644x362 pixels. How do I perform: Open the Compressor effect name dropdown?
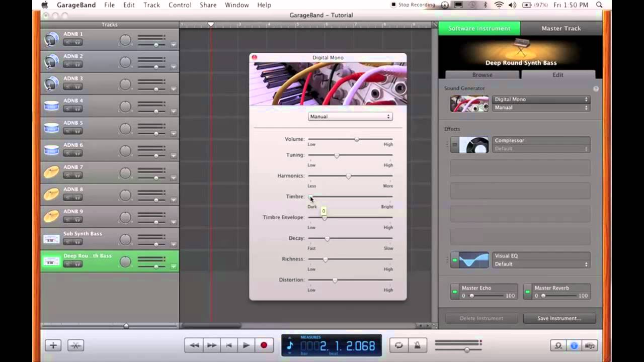[541, 141]
